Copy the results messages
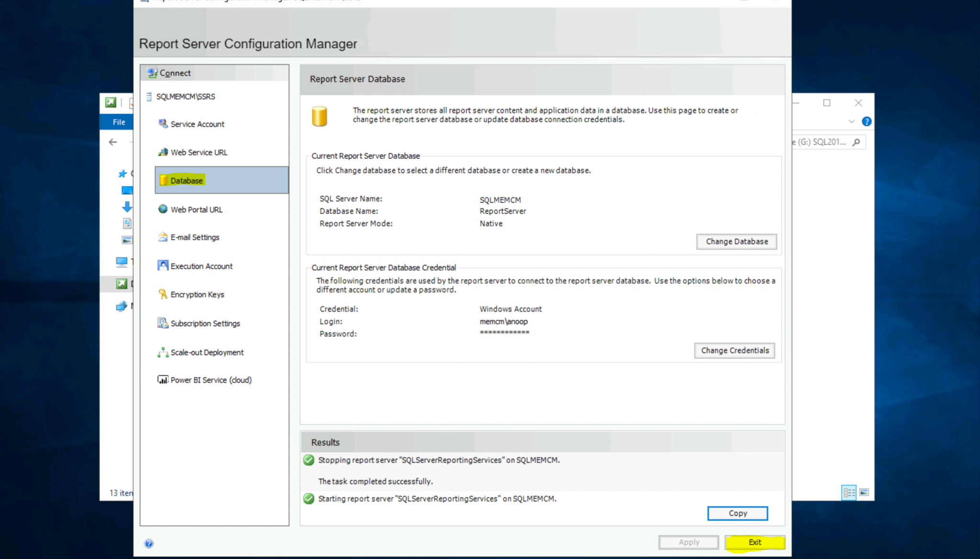This screenshot has height=559, width=980. pyautogui.click(x=737, y=513)
